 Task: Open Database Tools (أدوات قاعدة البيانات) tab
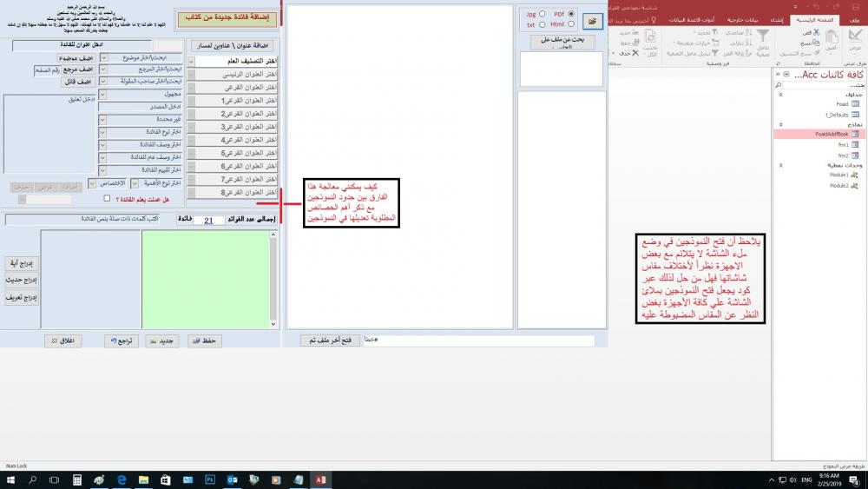pos(692,20)
